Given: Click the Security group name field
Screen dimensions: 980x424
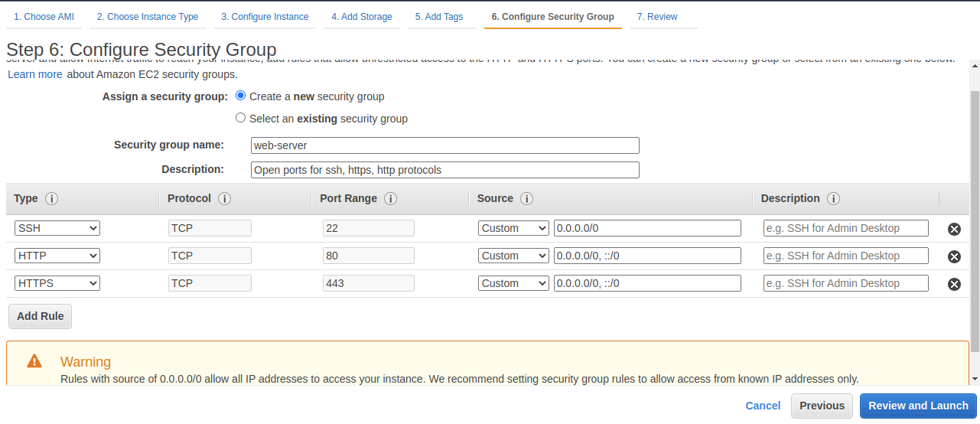Looking at the screenshot, I should [x=444, y=145].
